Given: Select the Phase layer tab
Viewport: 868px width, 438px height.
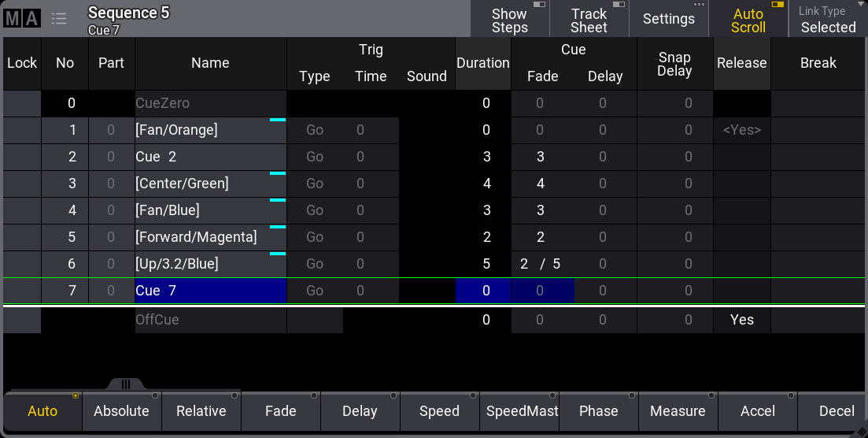Looking at the screenshot, I should 598,411.
